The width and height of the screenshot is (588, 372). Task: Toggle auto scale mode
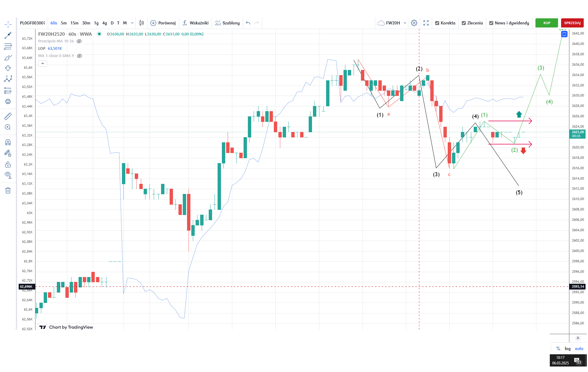(579, 348)
